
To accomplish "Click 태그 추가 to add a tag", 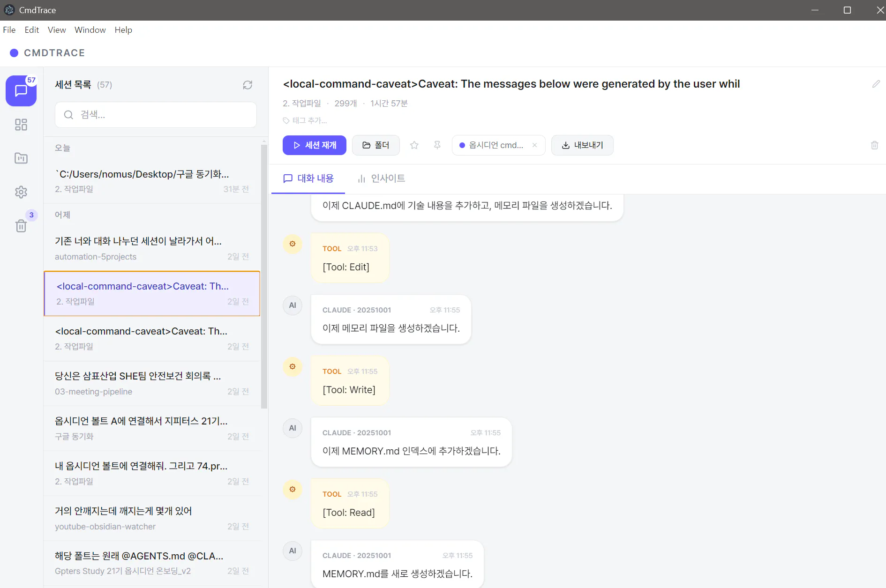I will click(x=305, y=120).
